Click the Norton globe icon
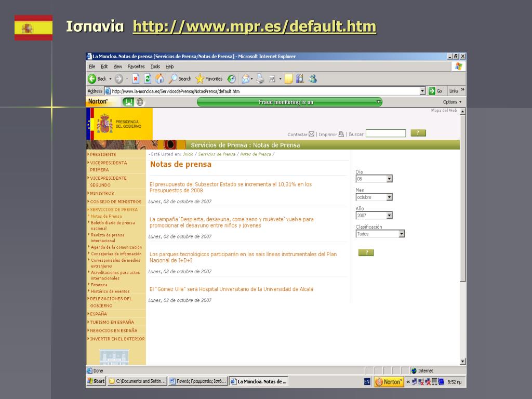Screen dimensions: 532x399 [x=140, y=102]
